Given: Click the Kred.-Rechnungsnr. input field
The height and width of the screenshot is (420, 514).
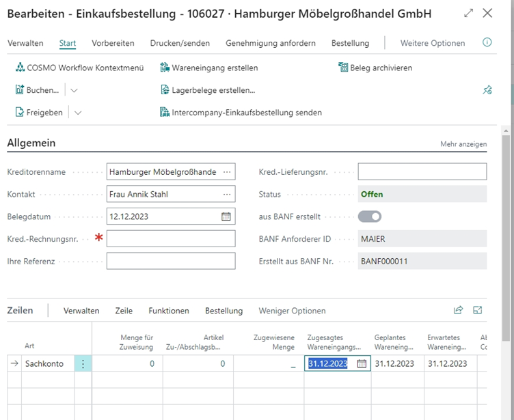Looking at the screenshot, I should click(171, 238).
